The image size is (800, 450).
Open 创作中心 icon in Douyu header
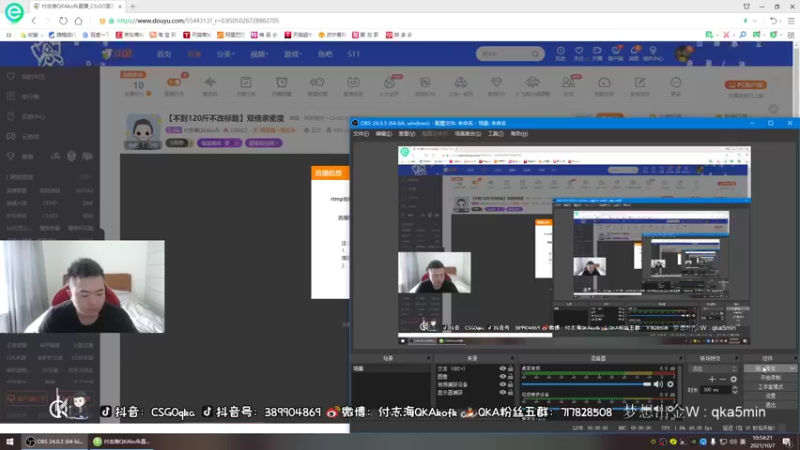point(653,51)
